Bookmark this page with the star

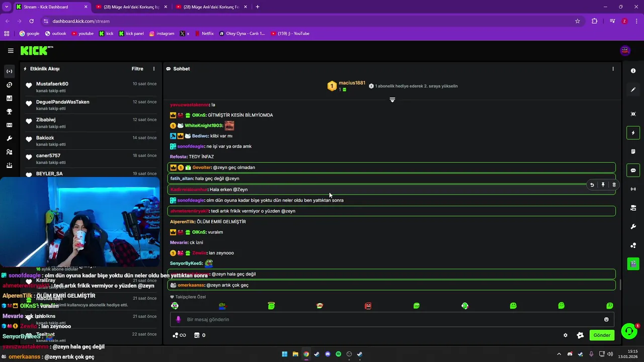point(578,21)
